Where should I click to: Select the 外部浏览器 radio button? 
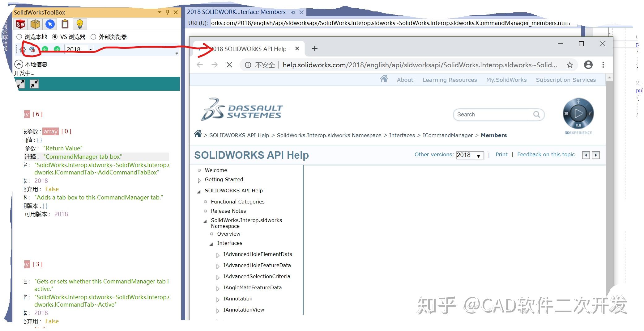[x=93, y=37]
